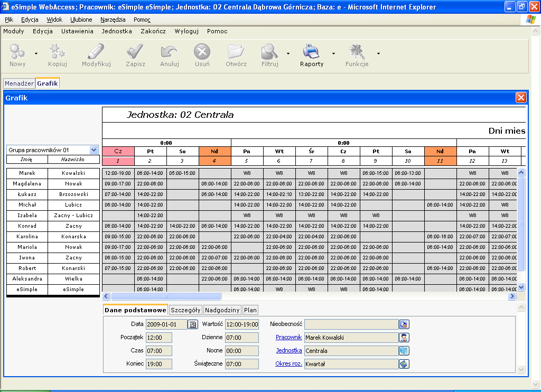Click the schedule scroll left arrow
This screenshot has width=541, height=392.
pos(106,296)
